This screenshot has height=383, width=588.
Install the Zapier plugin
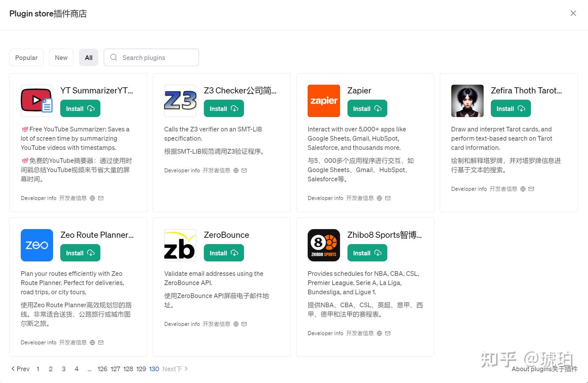tap(367, 108)
